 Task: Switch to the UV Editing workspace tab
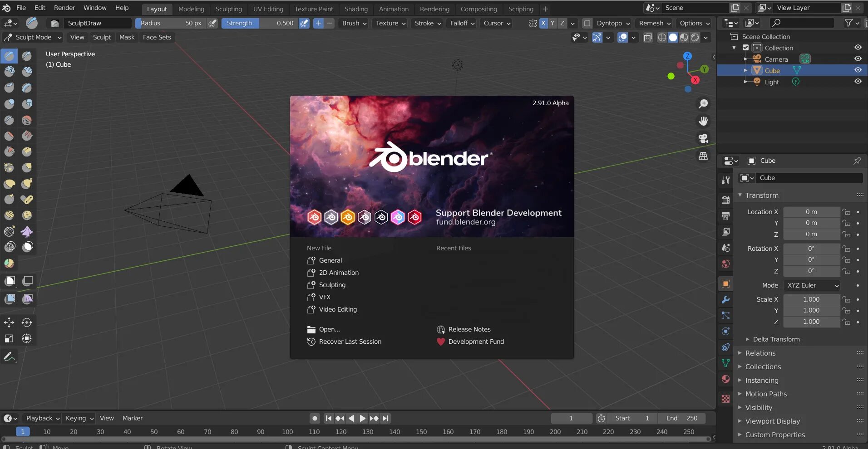[268, 9]
